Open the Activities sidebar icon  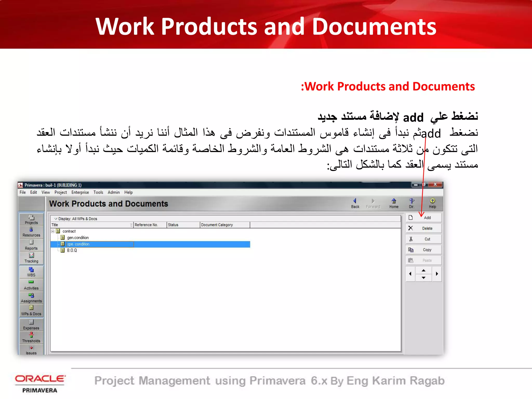31,285
